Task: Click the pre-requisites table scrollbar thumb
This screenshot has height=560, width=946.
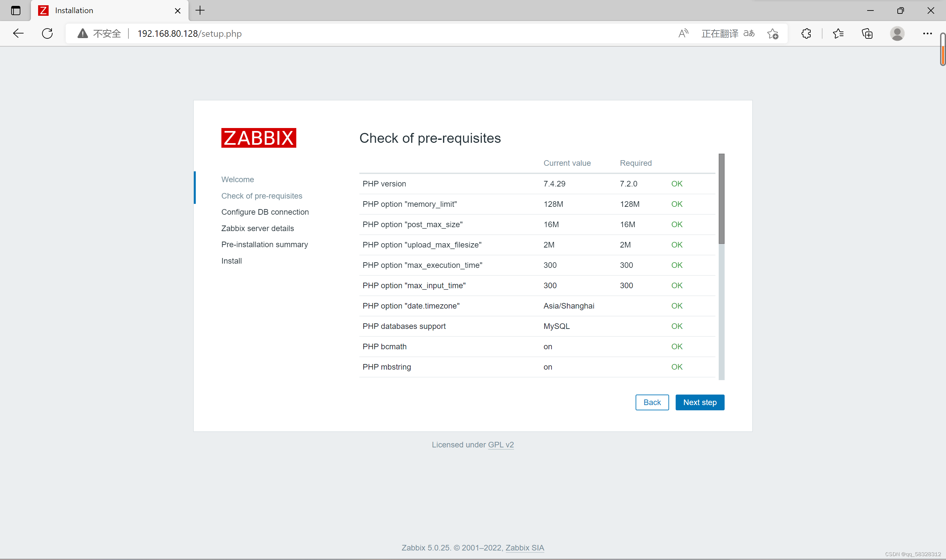Action: [x=721, y=199]
